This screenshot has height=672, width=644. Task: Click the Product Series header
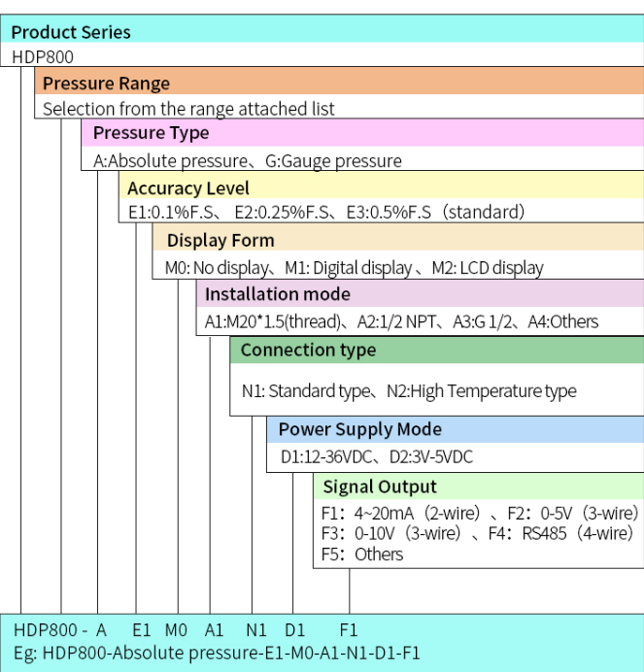(x=71, y=32)
